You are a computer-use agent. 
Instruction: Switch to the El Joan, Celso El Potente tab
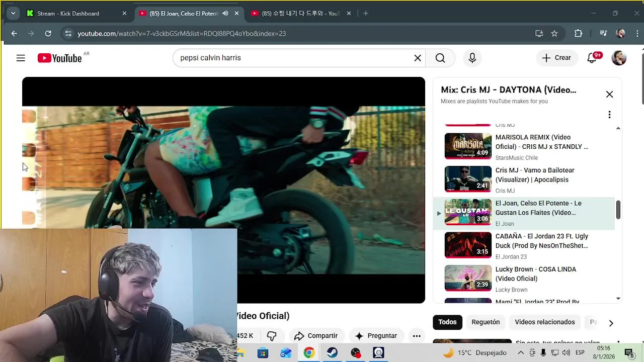coord(184,14)
